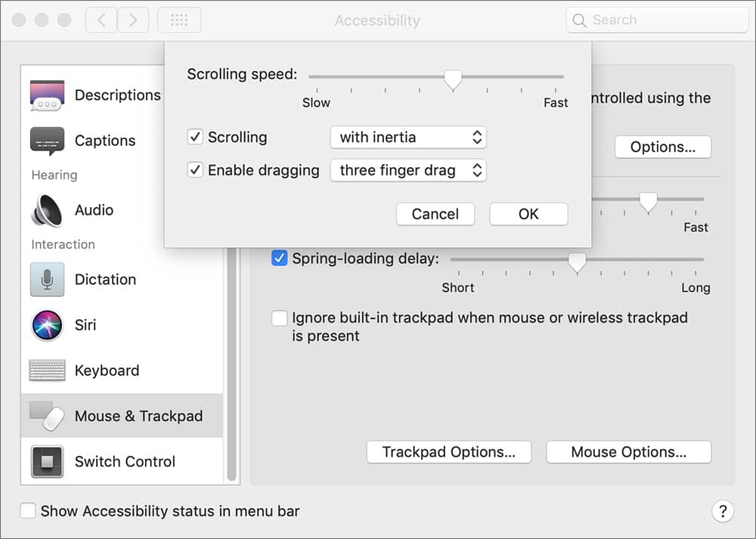Select the Dictation microphone icon
Viewport: 756px width, 539px height.
pos(47,280)
